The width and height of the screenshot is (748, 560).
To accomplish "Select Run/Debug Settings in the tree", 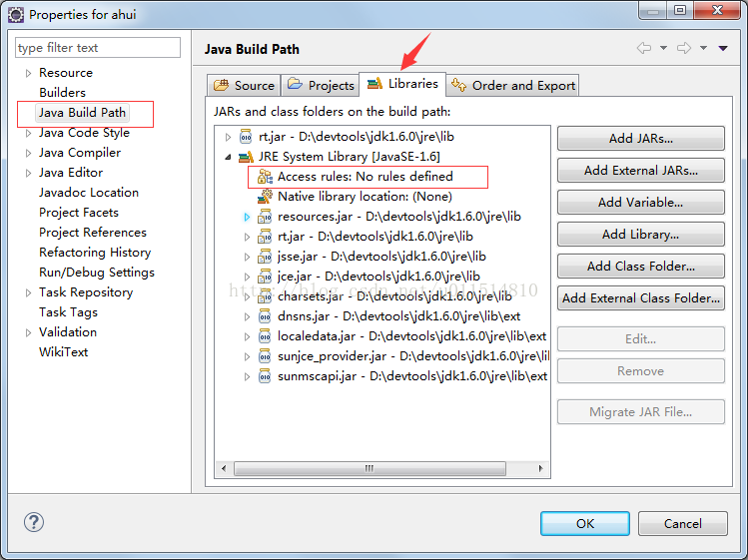I will [97, 273].
